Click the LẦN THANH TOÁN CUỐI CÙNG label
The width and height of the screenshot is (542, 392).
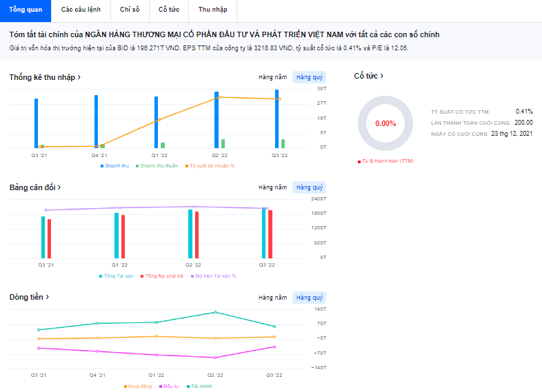(x=470, y=123)
